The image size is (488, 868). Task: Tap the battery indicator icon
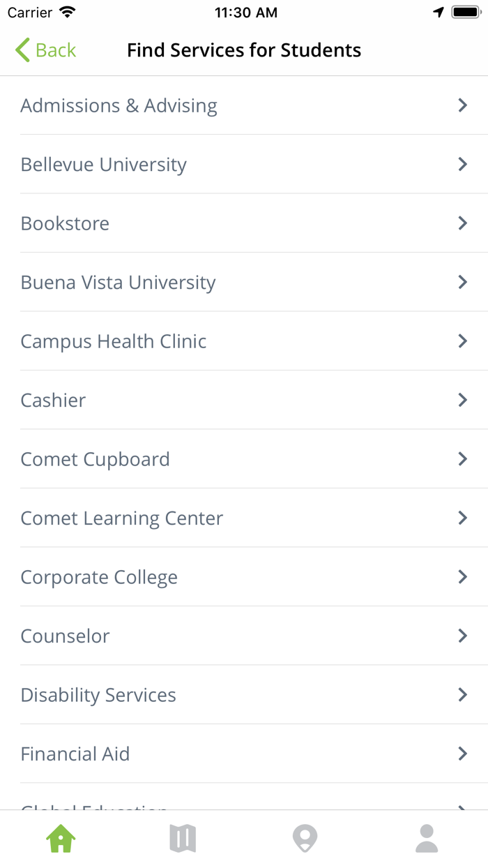pyautogui.click(x=465, y=13)
